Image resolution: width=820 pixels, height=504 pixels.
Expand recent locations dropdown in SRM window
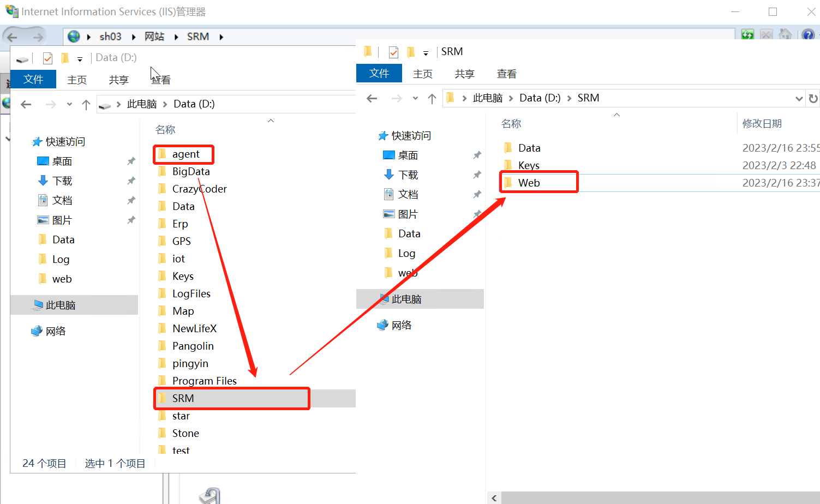pyautogui.click(x=415, y=99)
